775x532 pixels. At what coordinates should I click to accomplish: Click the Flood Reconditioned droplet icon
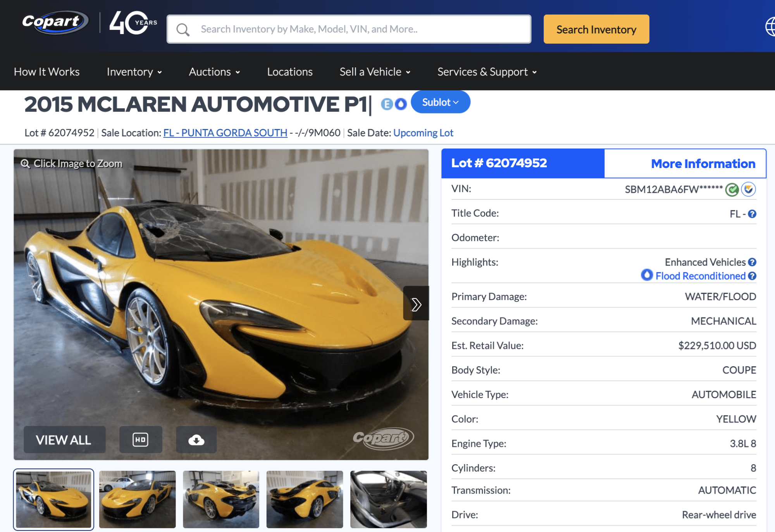tap(647, 275)
